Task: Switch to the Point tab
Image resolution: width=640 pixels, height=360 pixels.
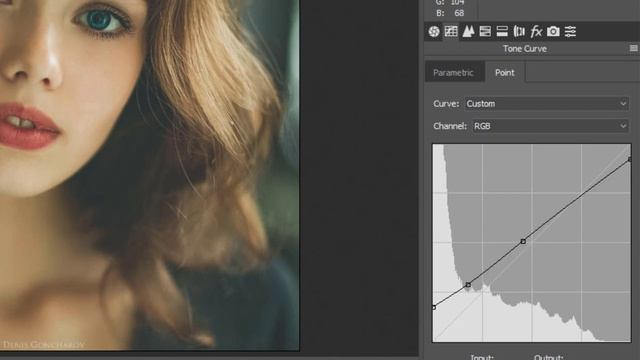Action: click(x=504, y=73)
